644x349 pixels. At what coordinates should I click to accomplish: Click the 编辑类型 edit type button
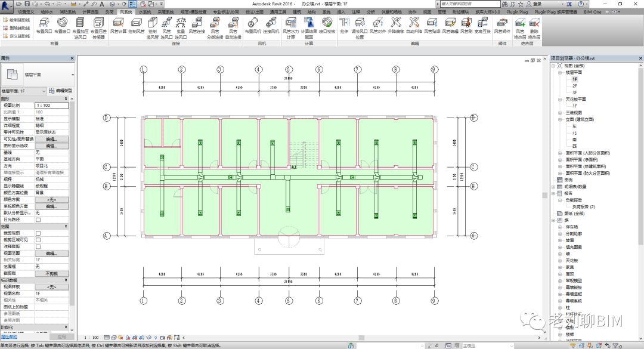click(60, 91)
